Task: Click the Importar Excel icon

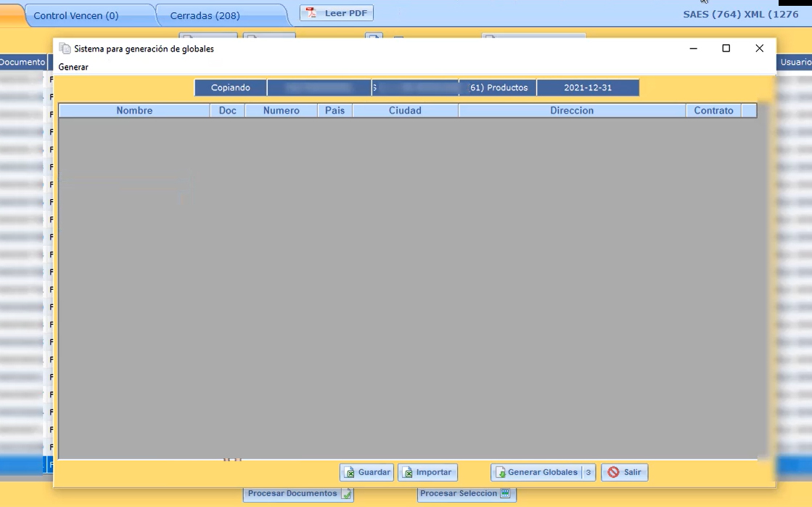Action: click(408, 473)
